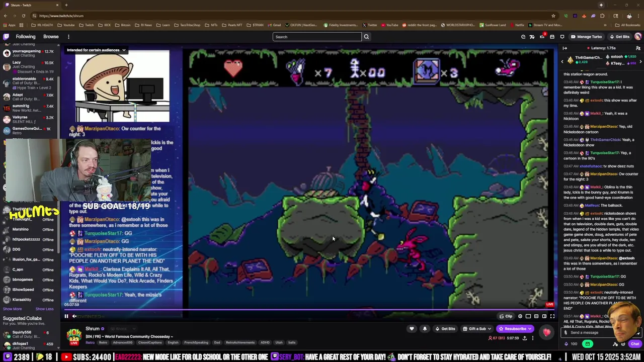Viewport: 644px width, 362px height.
Task: Click the follow heart button
Action: point(412,329)
